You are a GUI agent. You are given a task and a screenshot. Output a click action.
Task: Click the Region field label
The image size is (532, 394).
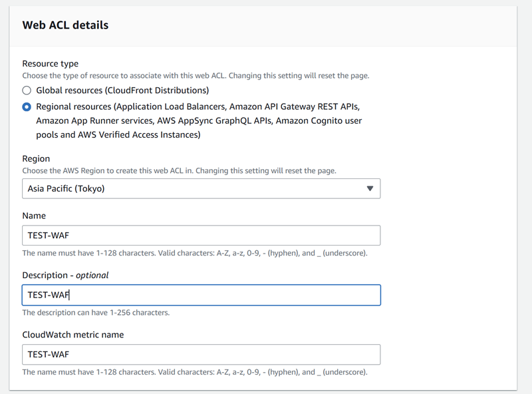pos(36,158)
